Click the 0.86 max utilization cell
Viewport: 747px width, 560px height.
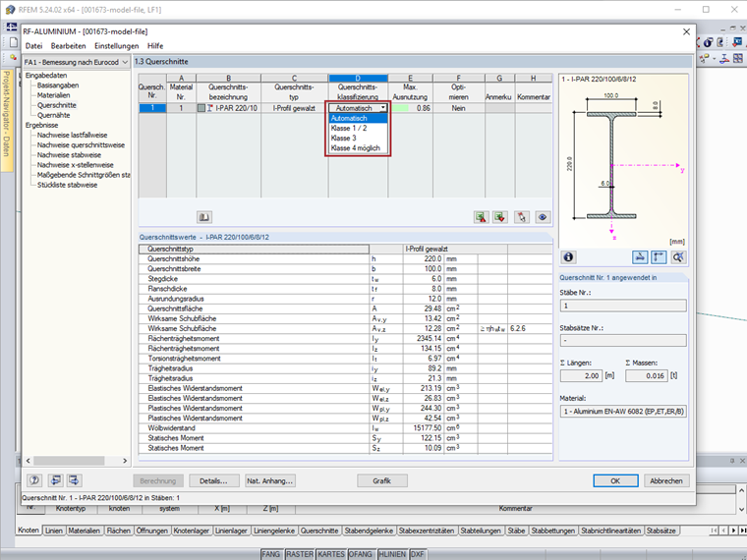[410, 108]
